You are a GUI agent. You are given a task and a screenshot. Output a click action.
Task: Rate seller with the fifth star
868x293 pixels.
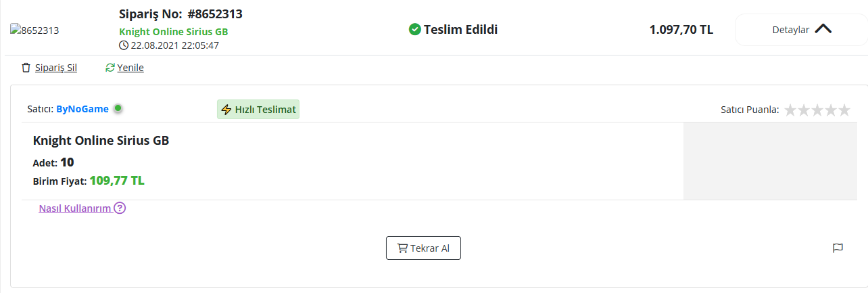(844, 110)
